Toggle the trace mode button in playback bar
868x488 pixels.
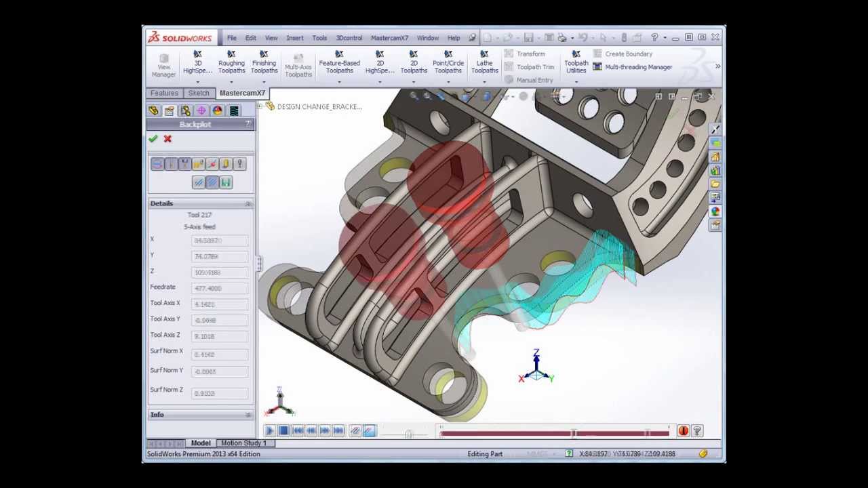[x=355, y=431]
